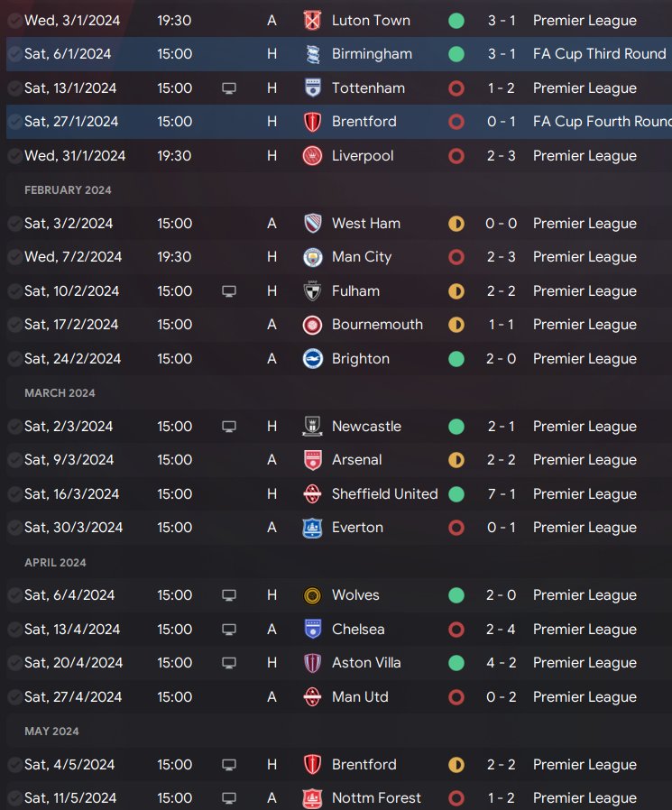Click the Wolves club badge
This screenshot has height=810, width=672.
coord(312,595)
